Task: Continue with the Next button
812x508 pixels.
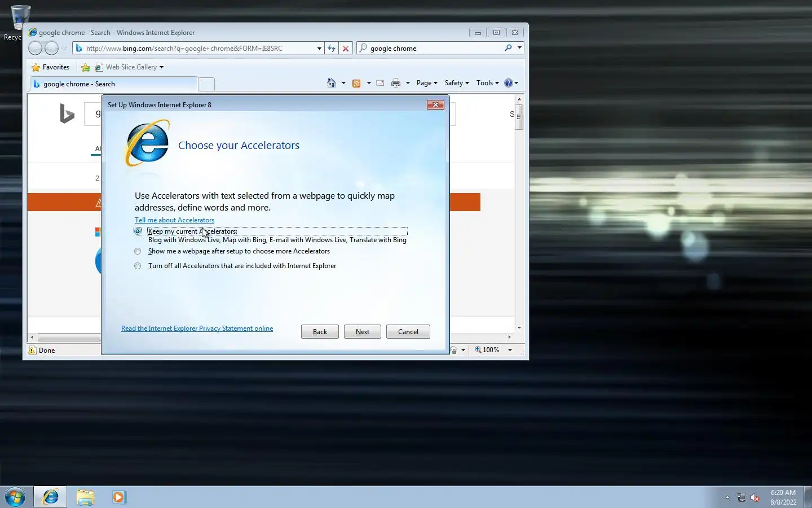Action: 363,332
